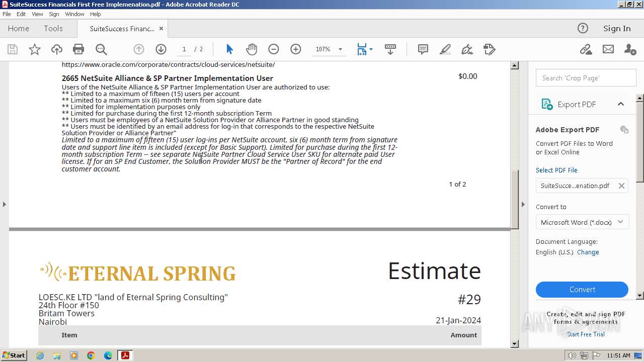Open File Explorer from the taskbar
644x362 pixels.
[x=57, y=355]
